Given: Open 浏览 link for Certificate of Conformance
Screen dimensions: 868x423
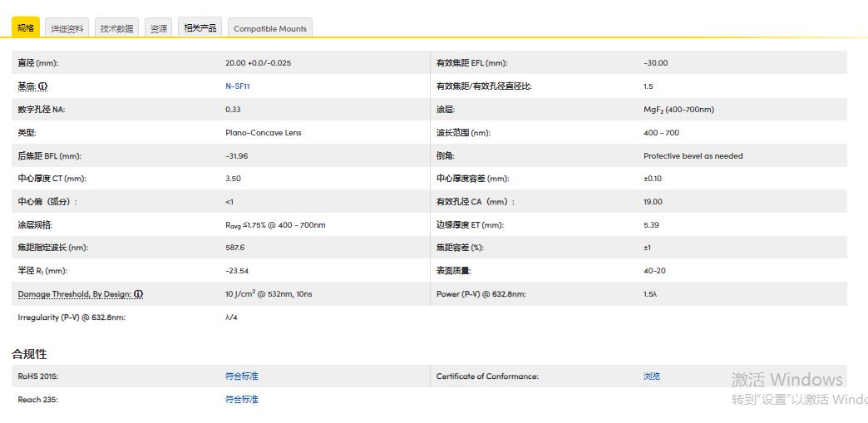Looking at the screenshot, I should coord(652,376).
